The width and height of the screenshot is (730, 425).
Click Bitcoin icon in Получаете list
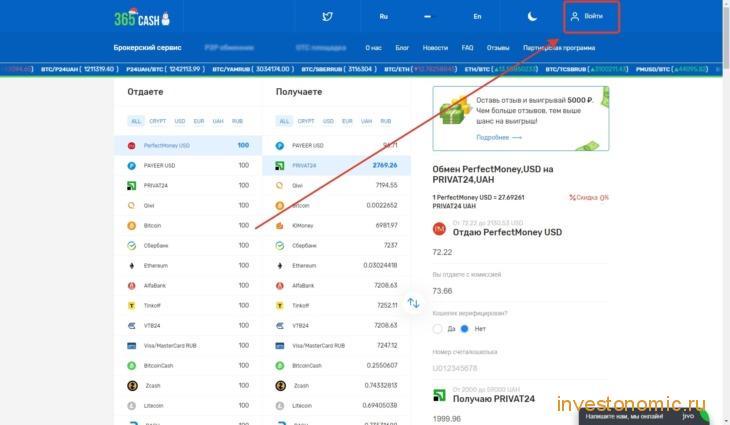coord(280,205)
